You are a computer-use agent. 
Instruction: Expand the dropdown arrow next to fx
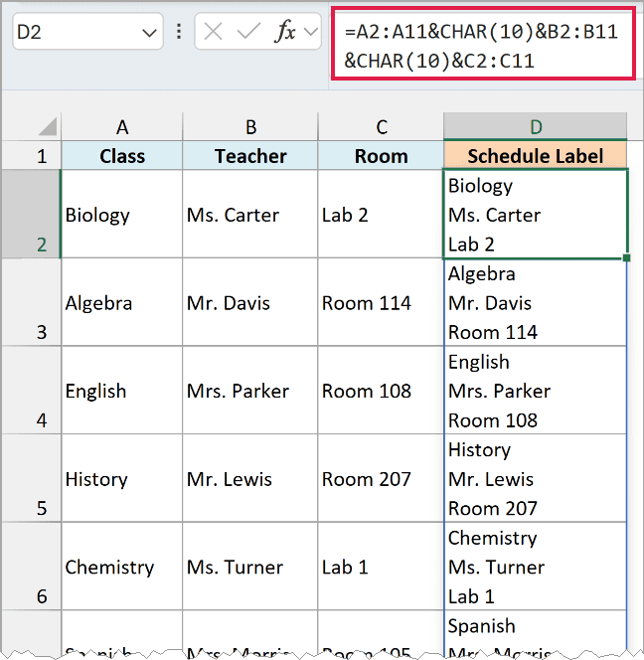pos(311,32)
